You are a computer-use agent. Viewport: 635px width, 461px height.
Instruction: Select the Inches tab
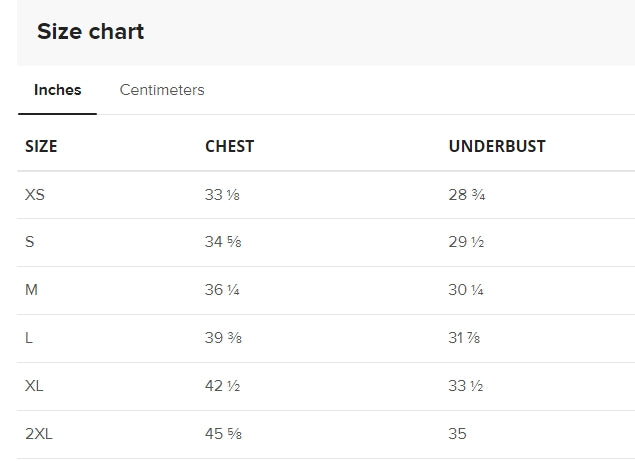point(58,90)
